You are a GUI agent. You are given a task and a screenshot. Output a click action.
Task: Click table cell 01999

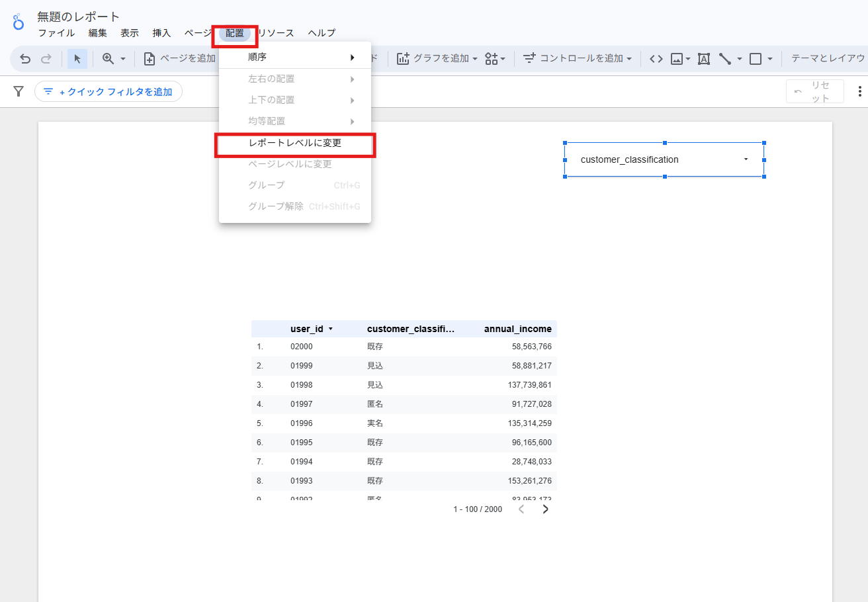(301, 366)
